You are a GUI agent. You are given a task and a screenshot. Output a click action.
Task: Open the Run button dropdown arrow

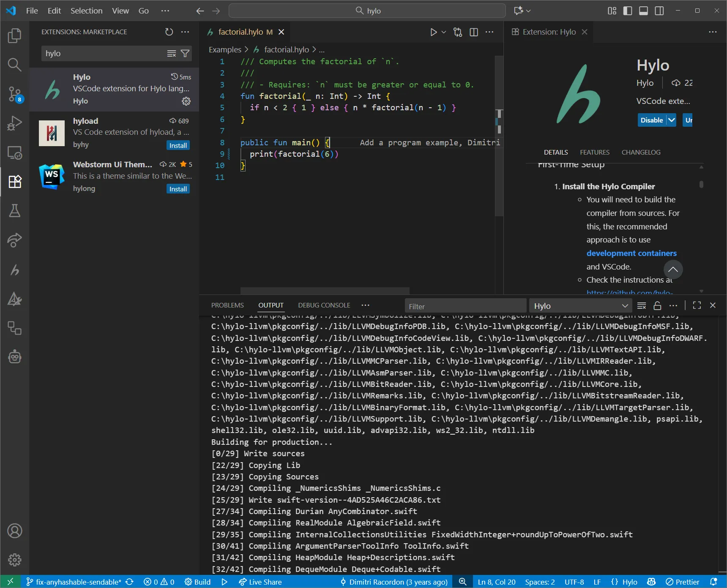pyautogui.click(x=443, y=32)
